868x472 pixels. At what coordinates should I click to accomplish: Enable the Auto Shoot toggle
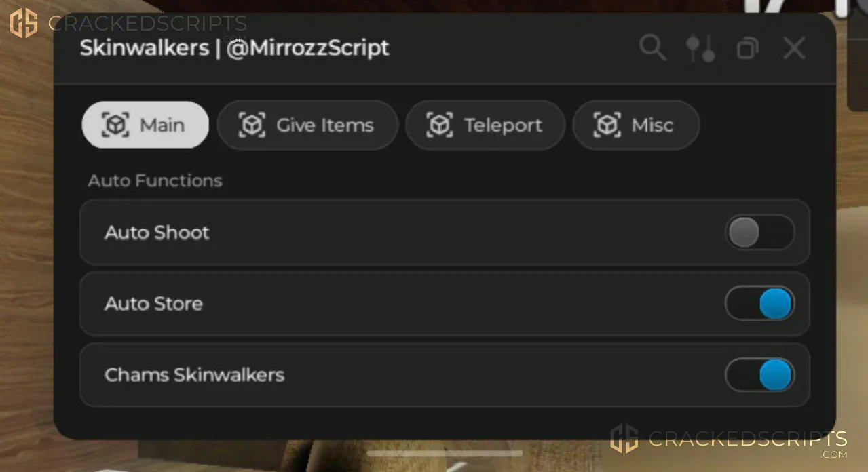click(759, 233)
